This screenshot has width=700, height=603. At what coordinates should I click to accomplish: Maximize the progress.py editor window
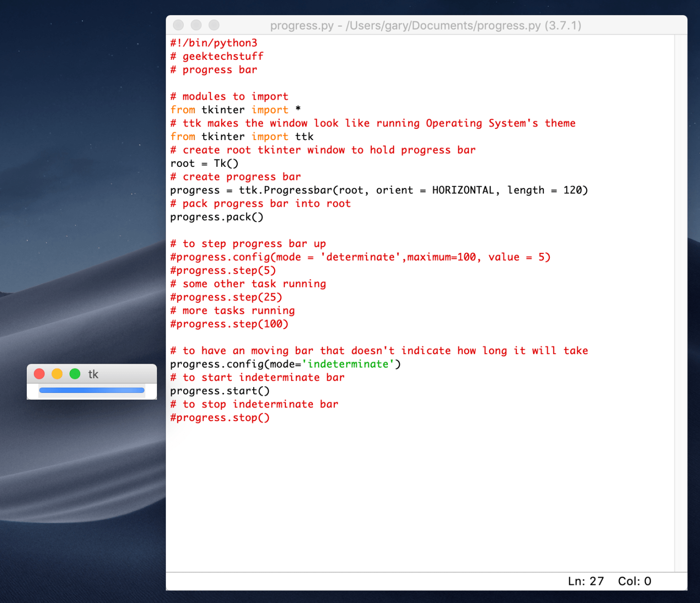214,25
